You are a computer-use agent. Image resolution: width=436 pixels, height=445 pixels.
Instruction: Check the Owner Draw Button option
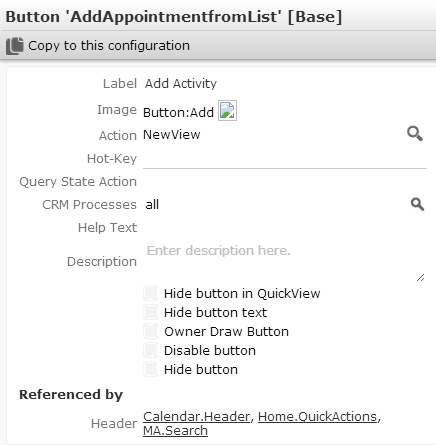coord(151,331)
